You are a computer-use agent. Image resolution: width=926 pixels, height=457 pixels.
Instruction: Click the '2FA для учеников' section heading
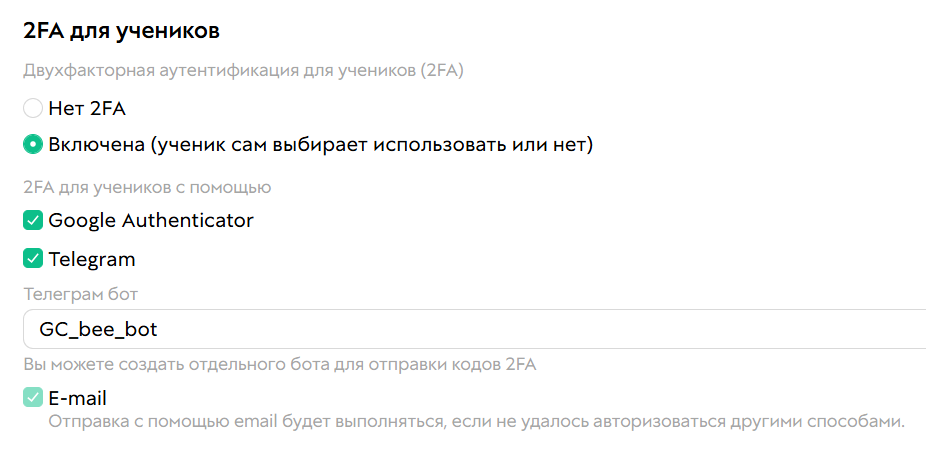coord(121,31)
